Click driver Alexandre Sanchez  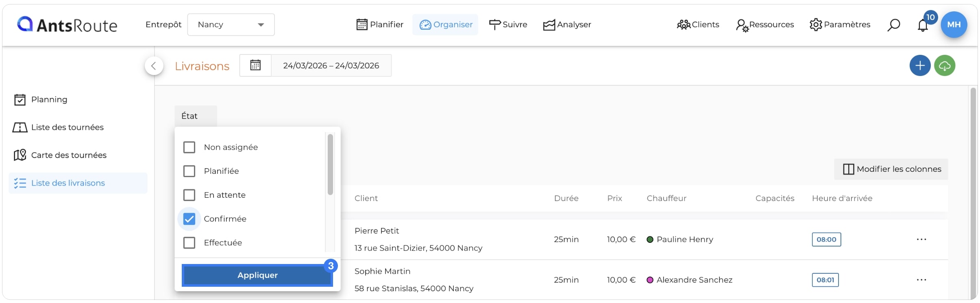[694, 280]
